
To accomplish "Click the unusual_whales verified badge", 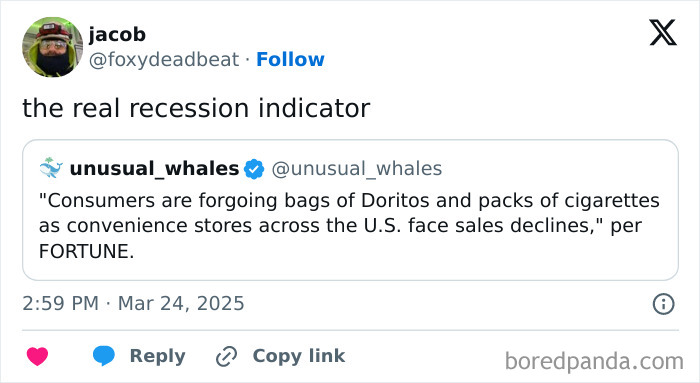I will tap(254, 169).
